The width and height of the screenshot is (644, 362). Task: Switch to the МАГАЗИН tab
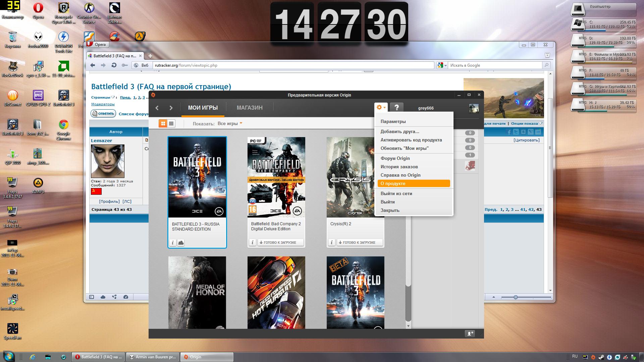tap(250, 108)
